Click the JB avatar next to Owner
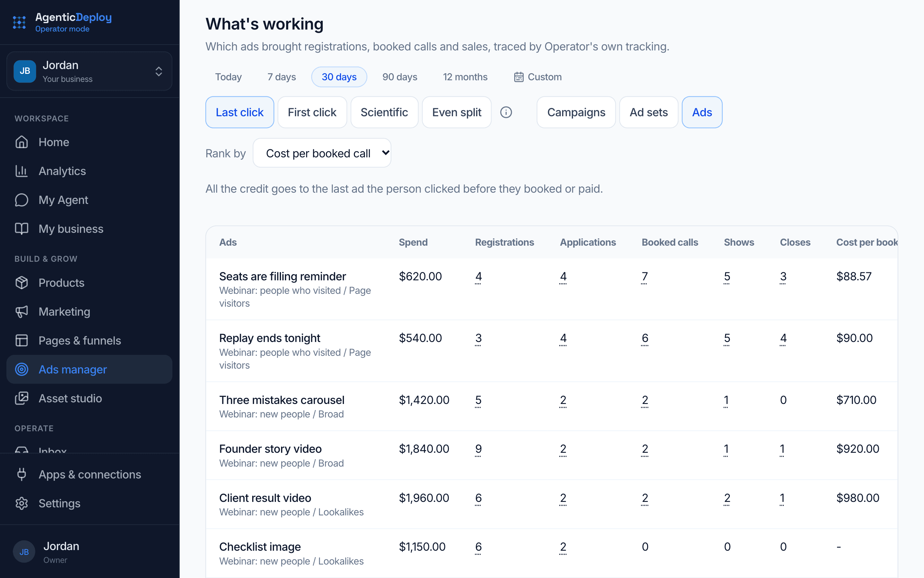924x578 pixels. point(24,552)
